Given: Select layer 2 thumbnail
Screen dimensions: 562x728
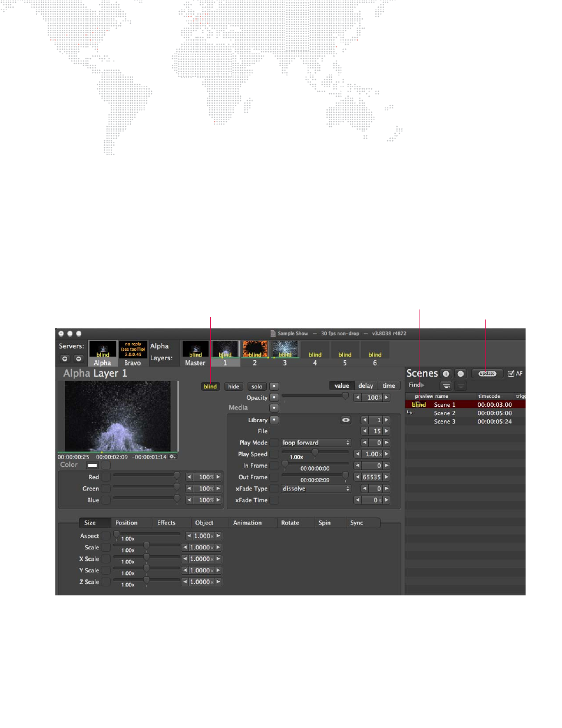Looking at the screenshot, I should point(255,353).
